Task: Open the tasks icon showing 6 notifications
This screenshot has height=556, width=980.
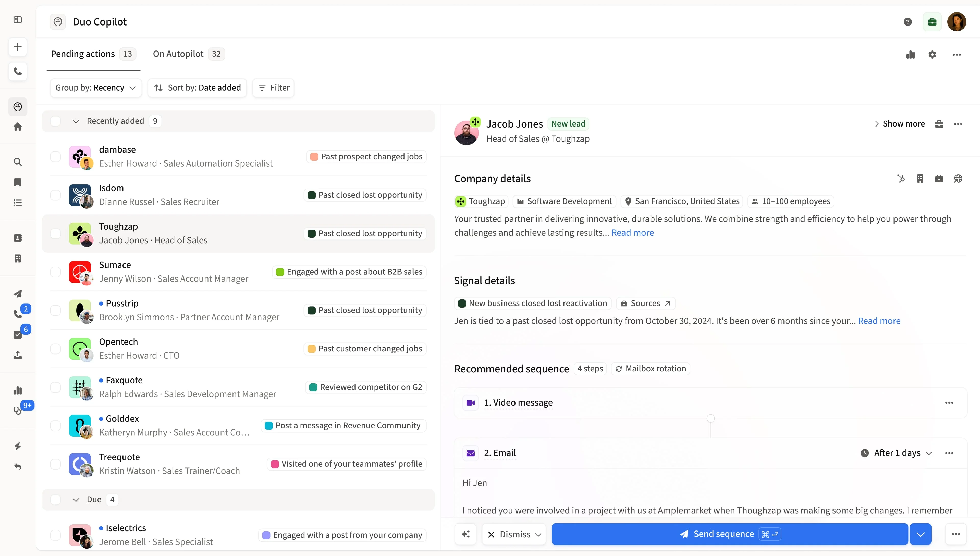Action: click(18, 335)
